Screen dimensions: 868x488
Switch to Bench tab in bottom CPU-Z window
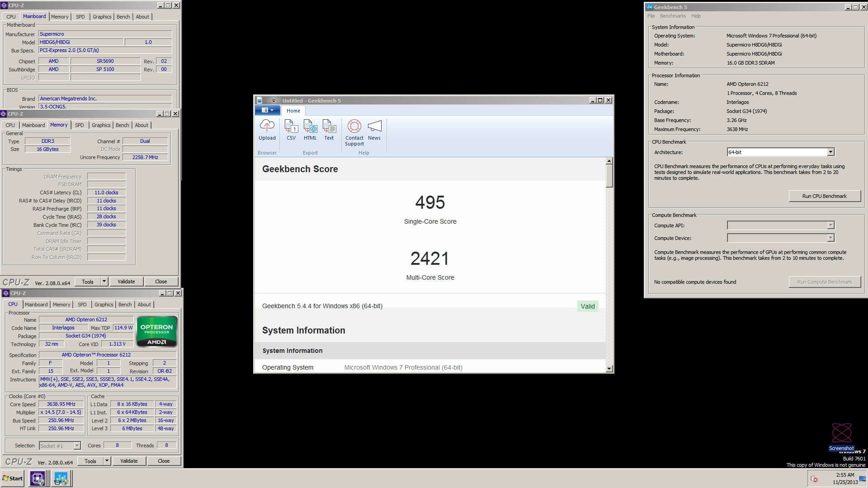(x=125, y=305)
